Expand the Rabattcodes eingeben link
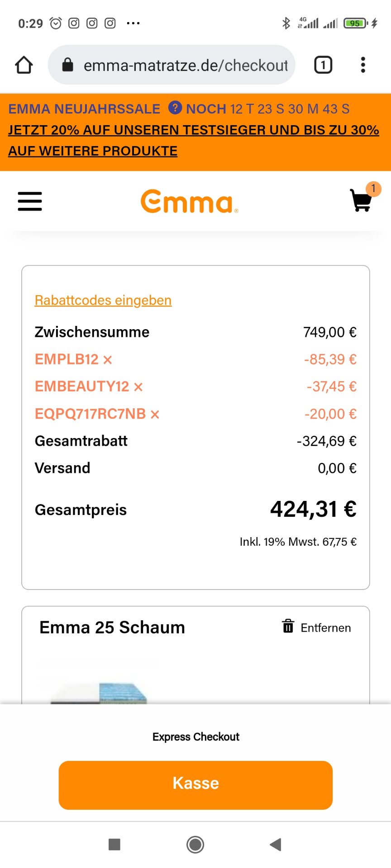 coord(103,300)
